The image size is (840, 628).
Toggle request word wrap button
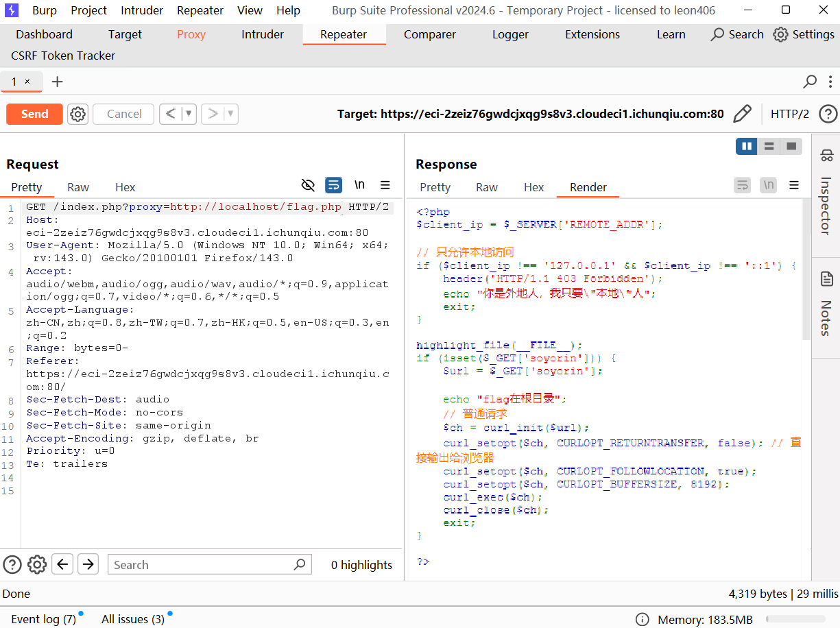coord(333,185)
